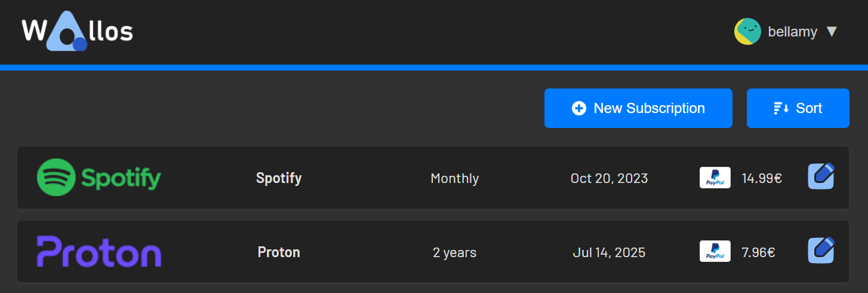Click the Oct 20, 2023 payment date

pos(609,178)
